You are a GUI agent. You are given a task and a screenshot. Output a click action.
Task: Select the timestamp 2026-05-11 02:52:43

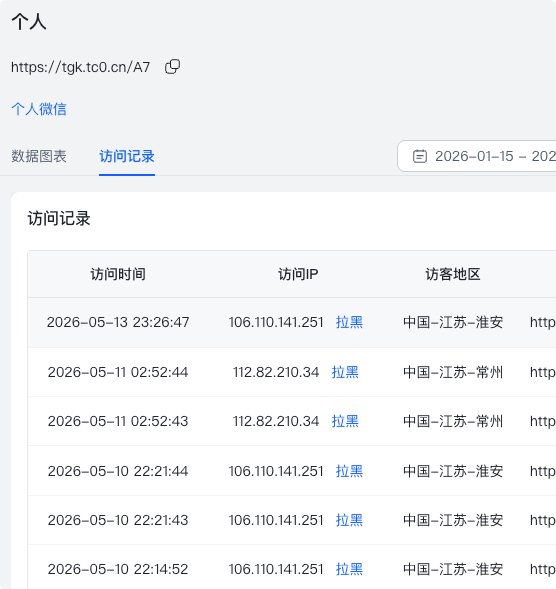click(x=118, y=421)
